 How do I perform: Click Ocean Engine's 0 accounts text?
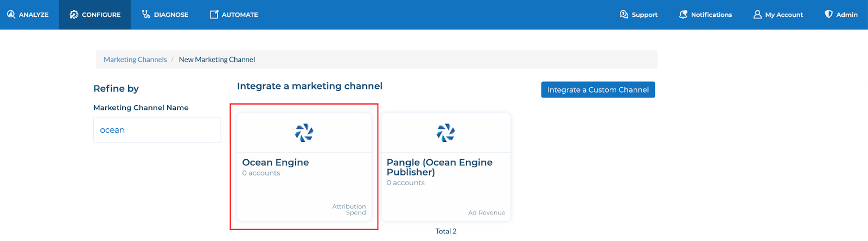pos(261,173)
